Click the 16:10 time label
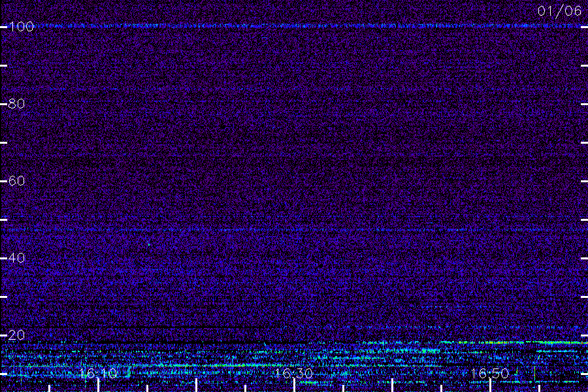588x392 pixels. pos(98,373)
